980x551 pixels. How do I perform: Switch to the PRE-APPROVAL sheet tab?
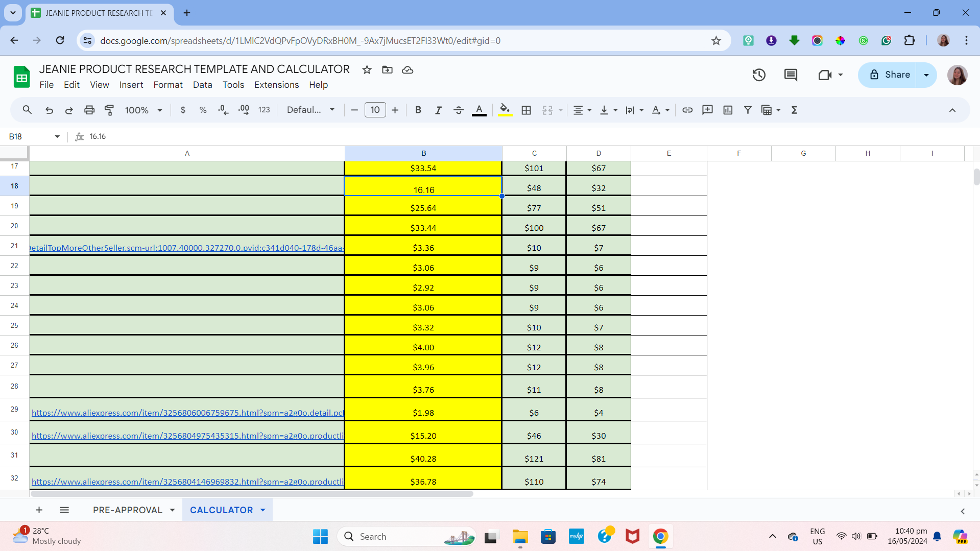pos(128,510)
